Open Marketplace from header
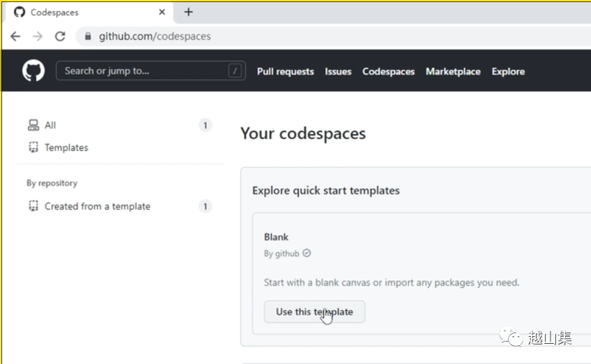591x364 pixels. pos(453,71)
